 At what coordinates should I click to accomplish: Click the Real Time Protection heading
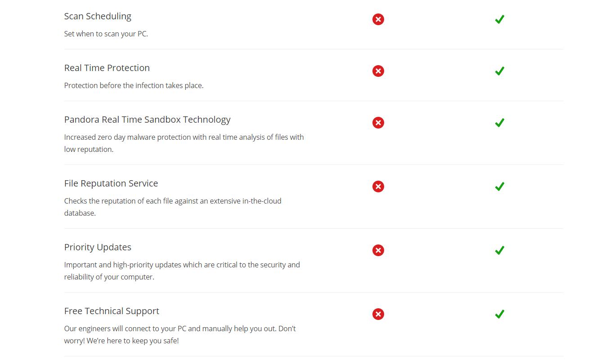click(x=107, y=68)
